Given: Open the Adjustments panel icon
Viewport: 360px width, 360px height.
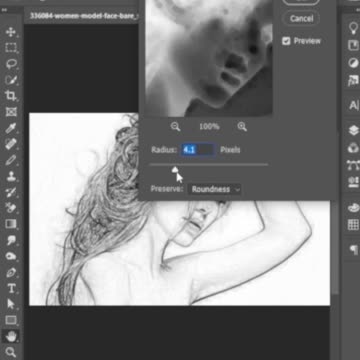Looking at the screenshot, I should pos(353,63).
